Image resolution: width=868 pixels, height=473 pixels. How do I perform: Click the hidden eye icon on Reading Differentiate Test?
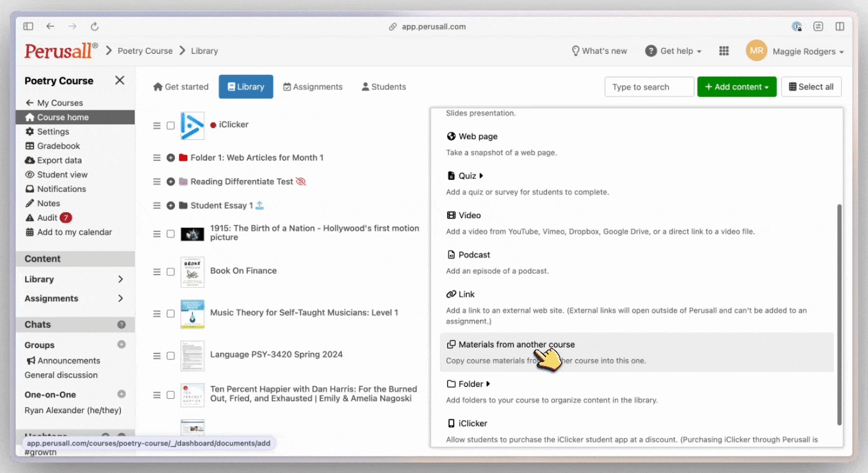click(301, 181)
